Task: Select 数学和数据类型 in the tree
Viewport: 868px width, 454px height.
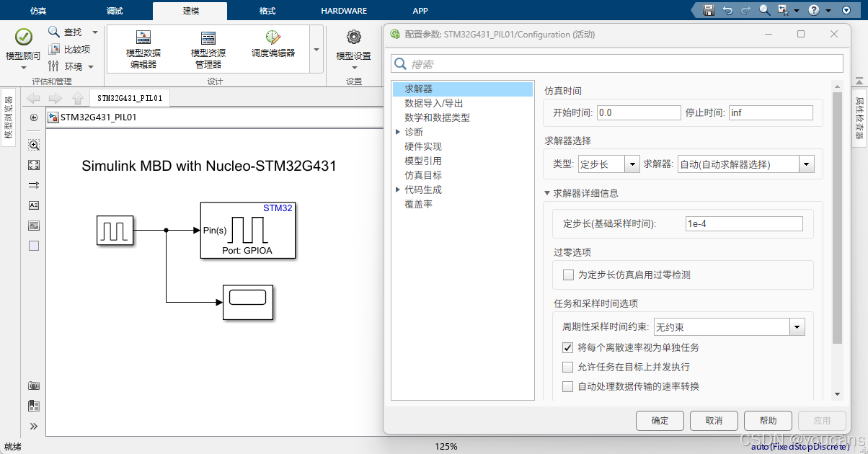Action: point(437,117)
